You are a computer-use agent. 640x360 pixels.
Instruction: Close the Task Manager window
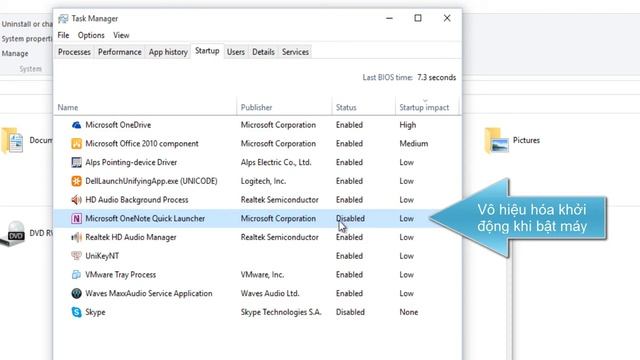pyautogui.click(x=447, y=18)
